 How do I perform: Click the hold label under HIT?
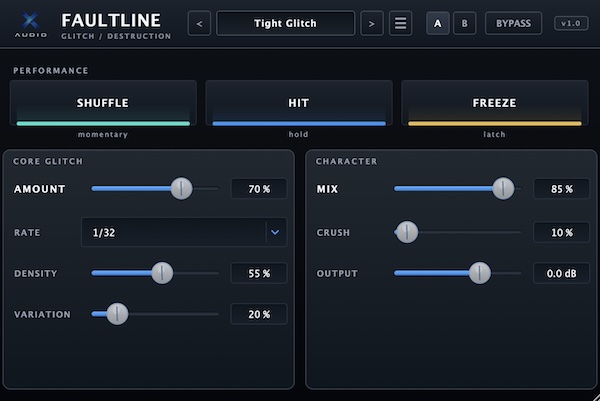coord(298,135)
